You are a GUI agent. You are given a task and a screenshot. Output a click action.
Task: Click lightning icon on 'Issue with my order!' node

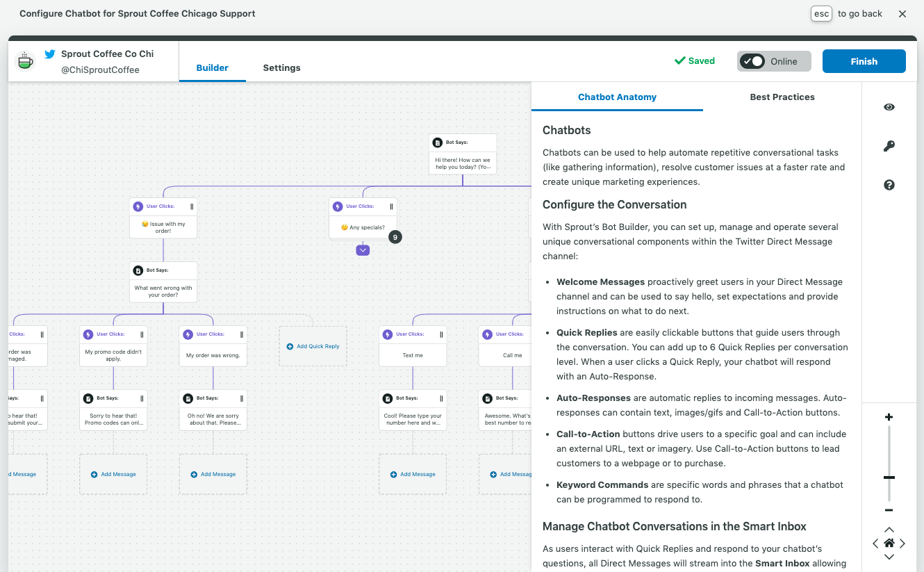pyautogui.click(x=138, y=206)
